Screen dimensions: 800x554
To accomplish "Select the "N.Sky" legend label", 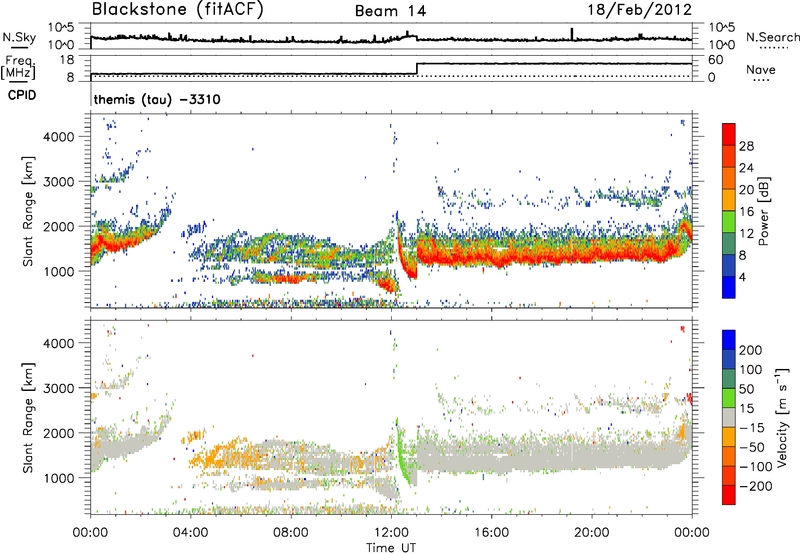I will pyautogui.click(x=19, y=37).
